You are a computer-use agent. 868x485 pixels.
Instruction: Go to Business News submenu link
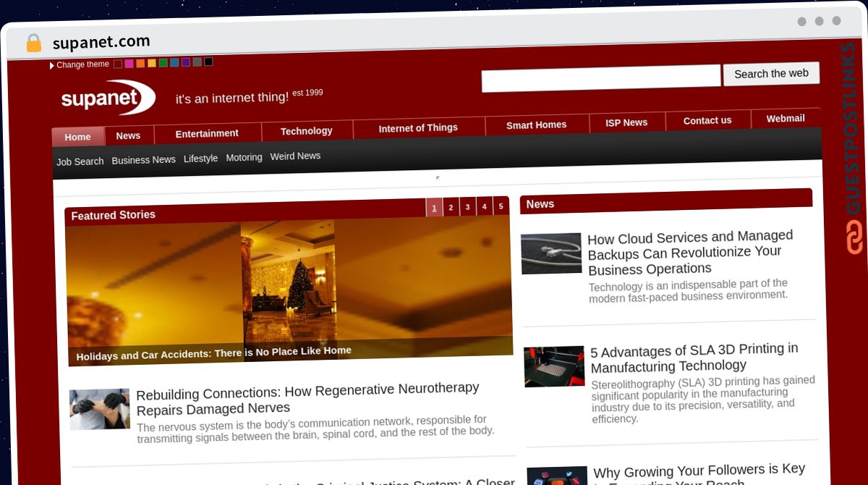(x=143, y=160)
